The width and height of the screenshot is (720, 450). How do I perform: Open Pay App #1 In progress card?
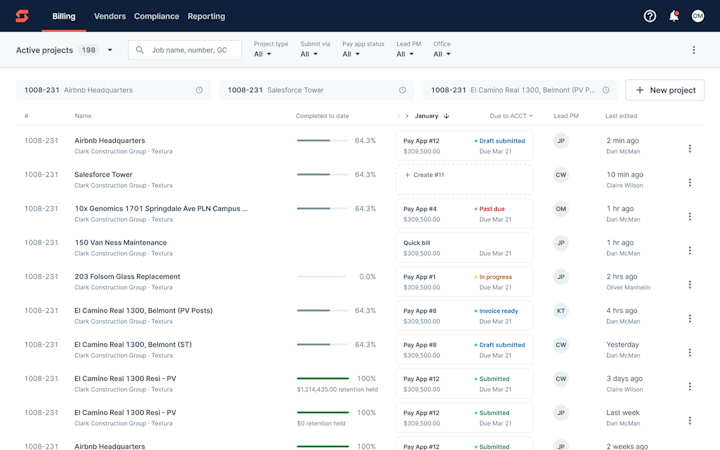pos(464,281)
